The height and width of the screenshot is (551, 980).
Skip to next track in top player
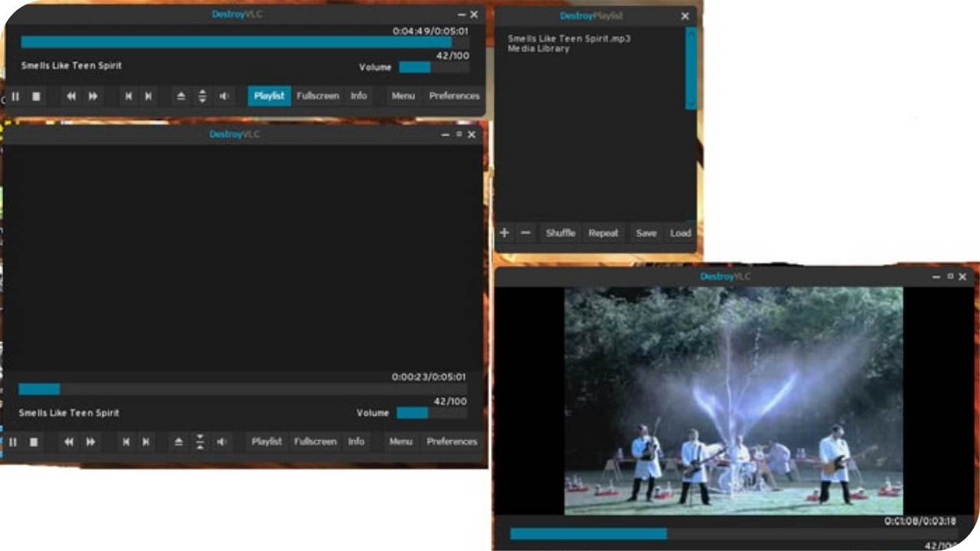(x=149, y=96)
